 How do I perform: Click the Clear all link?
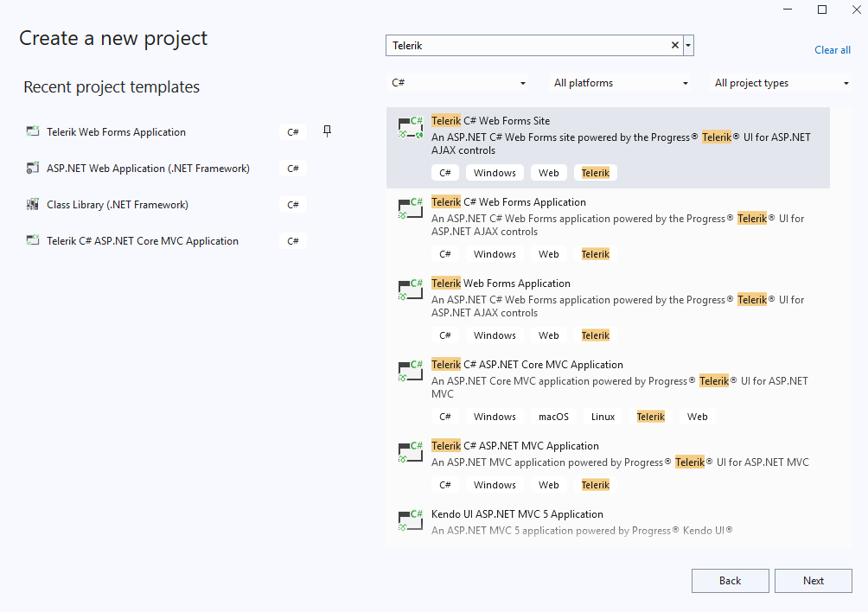(x=832, y=49)
